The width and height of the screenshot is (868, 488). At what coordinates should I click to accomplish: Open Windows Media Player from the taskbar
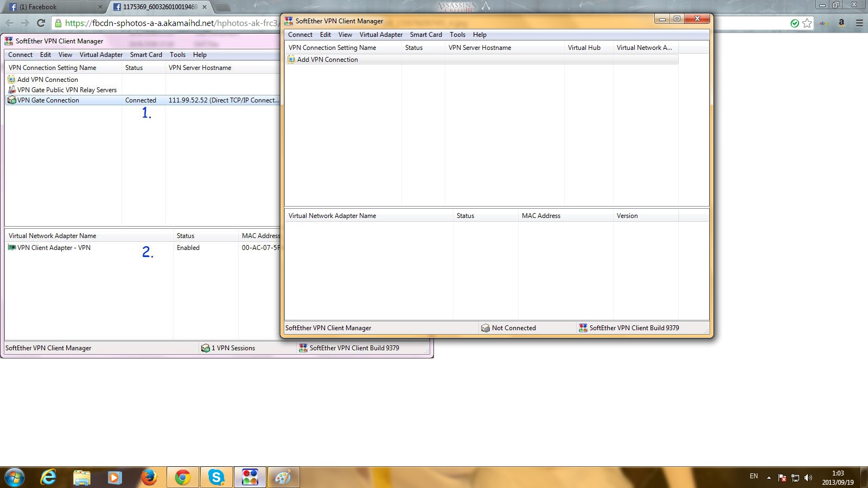[x=114, y=477]
